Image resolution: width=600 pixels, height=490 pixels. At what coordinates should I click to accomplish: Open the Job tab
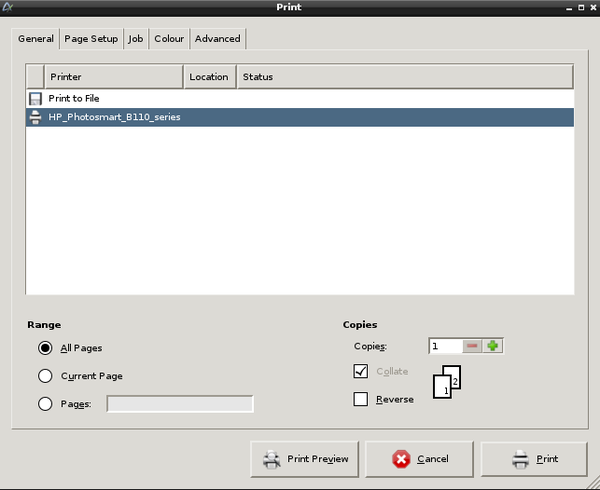pyautogui.click(x=135, y=39)
